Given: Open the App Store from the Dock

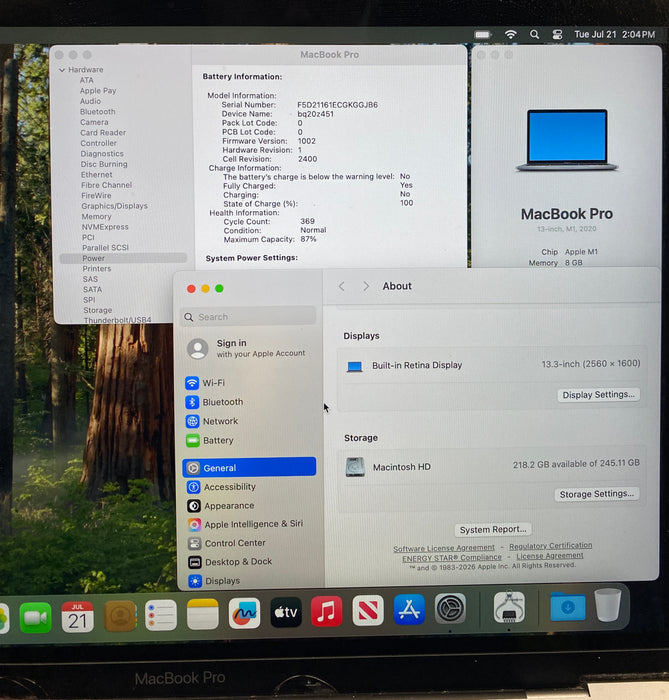Looking at the screenshot, I should click(x=409, y=609).
